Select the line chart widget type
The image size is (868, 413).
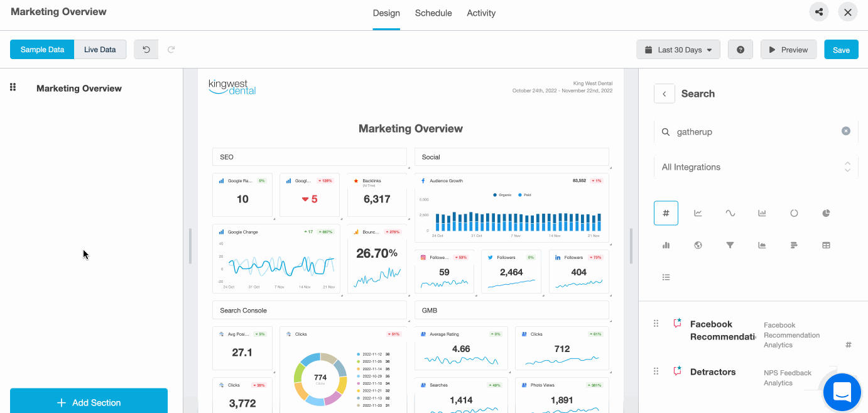[x=698, y=213]
